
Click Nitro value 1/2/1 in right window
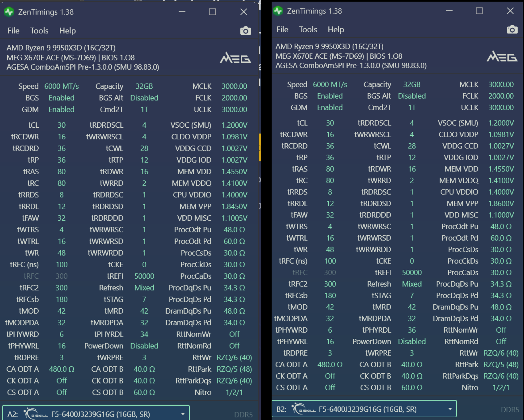point(501,387)
